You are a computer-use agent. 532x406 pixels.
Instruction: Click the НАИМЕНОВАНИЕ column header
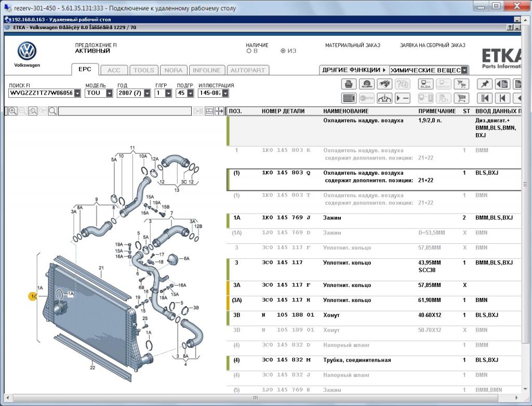(345, 111)
